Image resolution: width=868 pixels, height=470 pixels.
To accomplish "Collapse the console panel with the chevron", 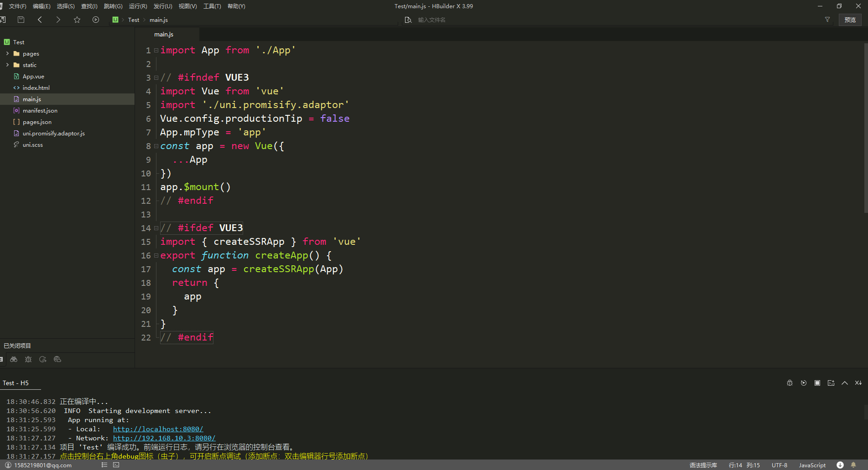I will click(x=845, y=383).
